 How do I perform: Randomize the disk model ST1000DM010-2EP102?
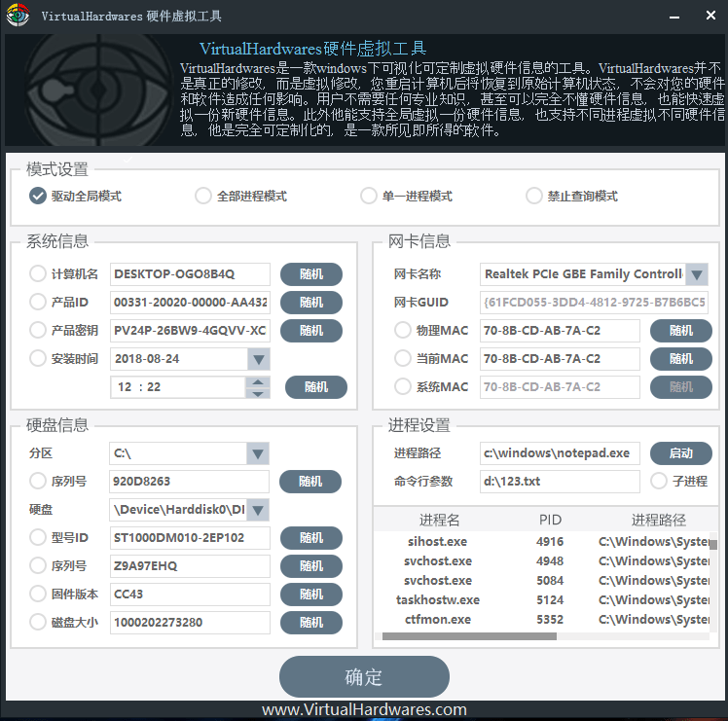311,538
